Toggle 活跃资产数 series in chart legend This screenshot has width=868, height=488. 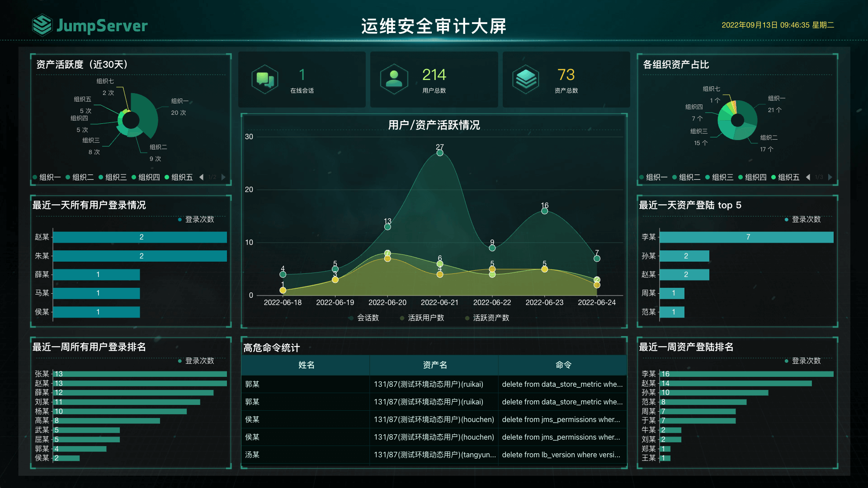(x=487, y=318)
